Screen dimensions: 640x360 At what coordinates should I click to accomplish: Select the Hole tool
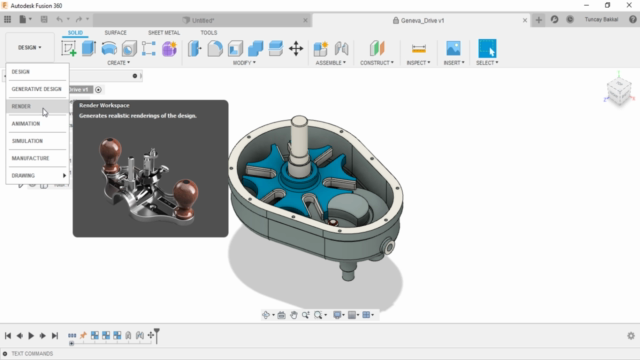pos(129,48)
